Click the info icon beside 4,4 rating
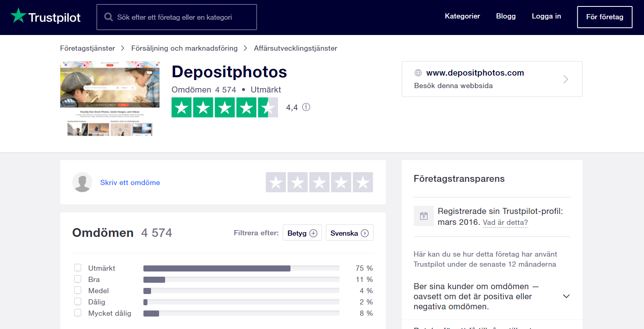Viewport: 644px width, 329px height. click(x=306, y=107)
